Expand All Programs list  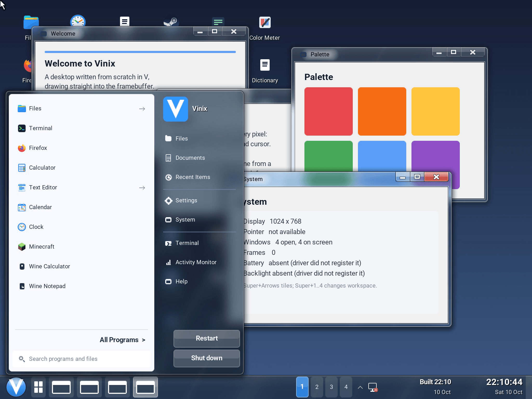coord(123,340)
